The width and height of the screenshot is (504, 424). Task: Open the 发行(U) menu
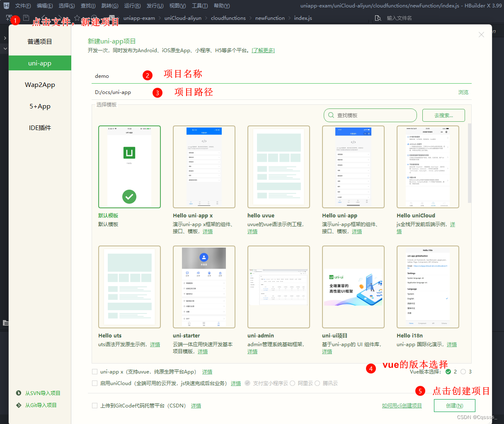pos(155,6)
